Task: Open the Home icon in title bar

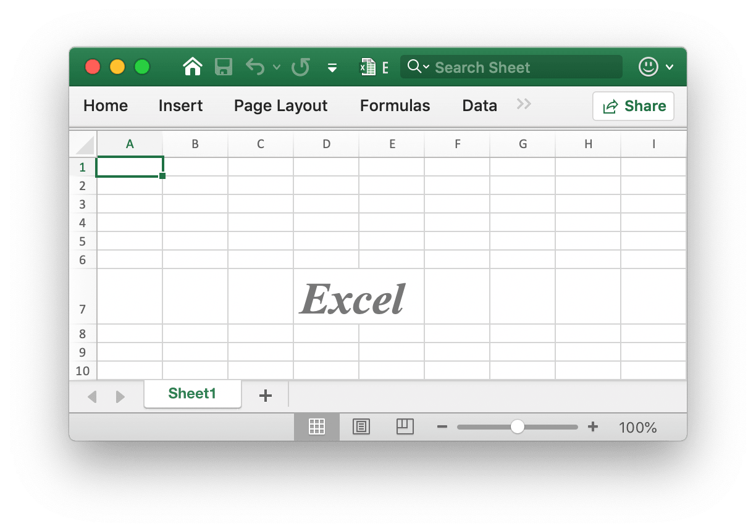Action: click(193, 67)
